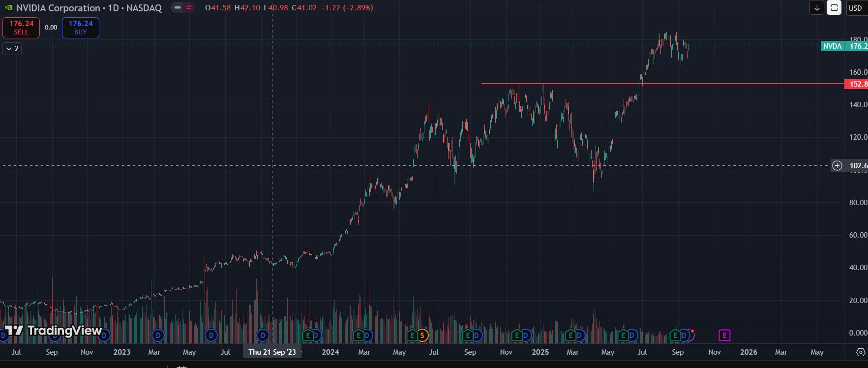The width and height of the screenshot is (868, 368).
Task: Click the BUY button at 176.24
Action: tap(81, 28)
